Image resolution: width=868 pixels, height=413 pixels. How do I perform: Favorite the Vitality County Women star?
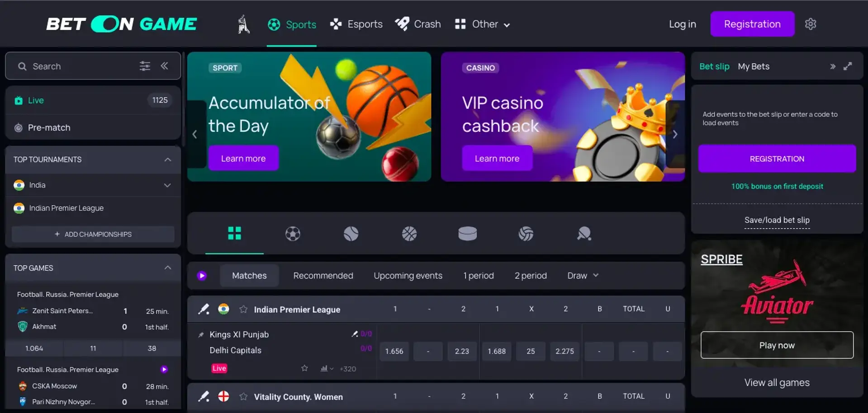pos(243,396)
